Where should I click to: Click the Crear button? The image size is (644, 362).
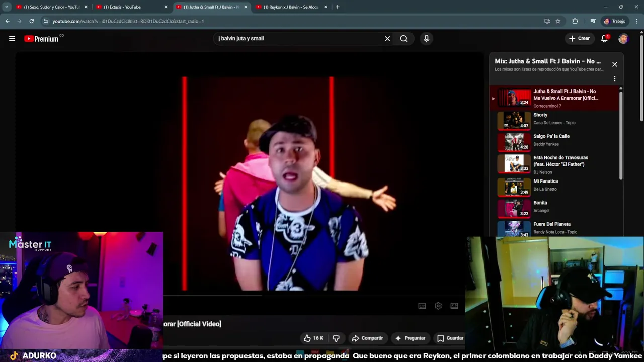pos(579,38)
